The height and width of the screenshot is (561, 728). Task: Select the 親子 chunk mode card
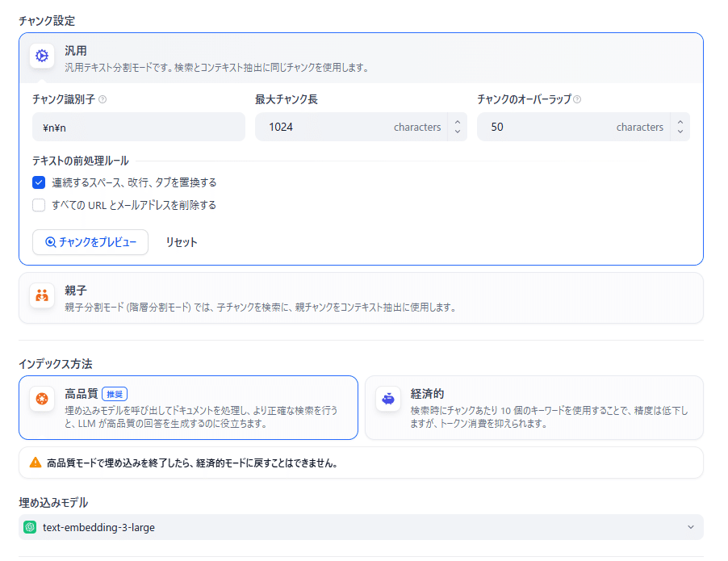[x=362, y=298]
